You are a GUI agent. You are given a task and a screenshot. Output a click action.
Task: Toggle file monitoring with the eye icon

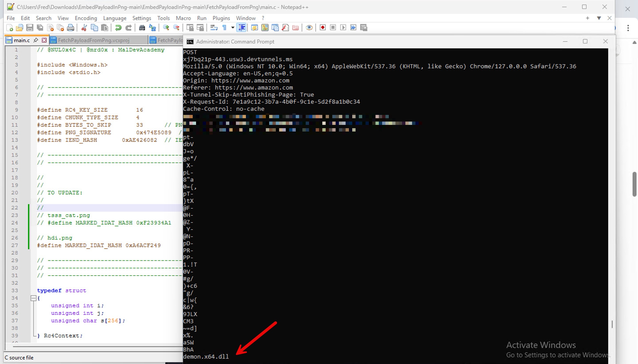coord(309,27)
